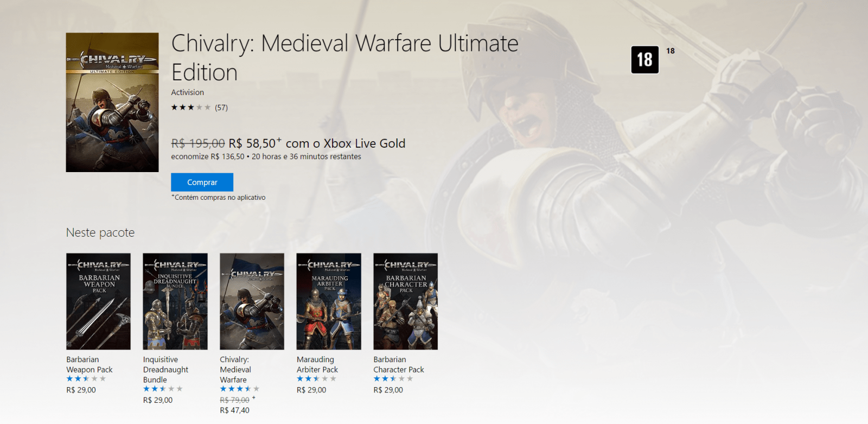Click the Barbarian Weapon Pack title link

point(89,364)
